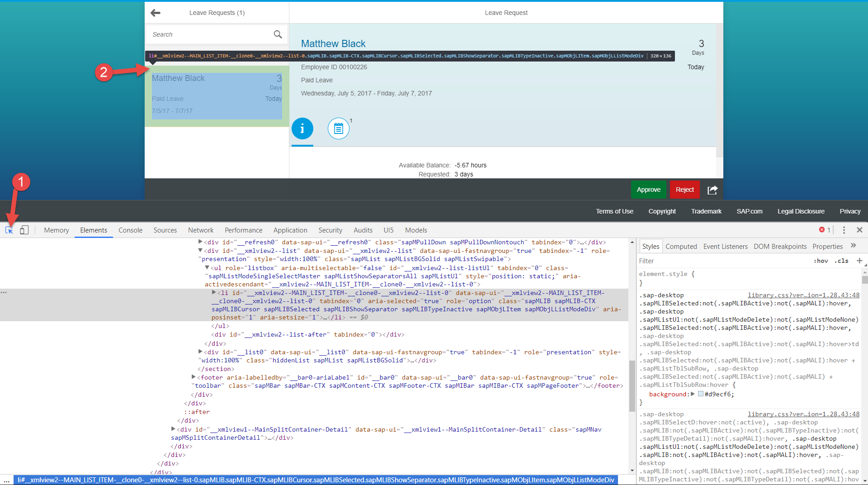Click the inspect element picker icon

(x=9, y=230)
